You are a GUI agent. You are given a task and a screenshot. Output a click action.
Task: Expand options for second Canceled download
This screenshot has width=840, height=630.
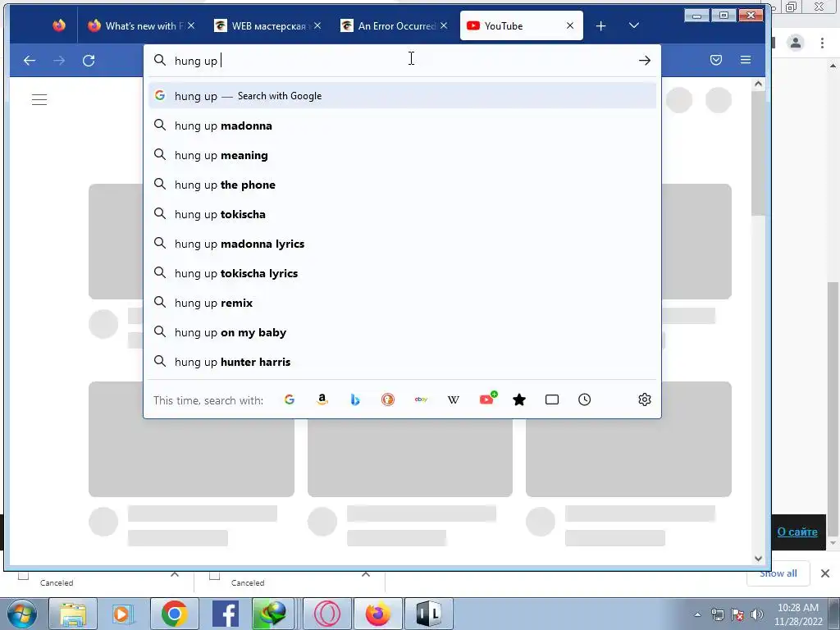[366, 574]
